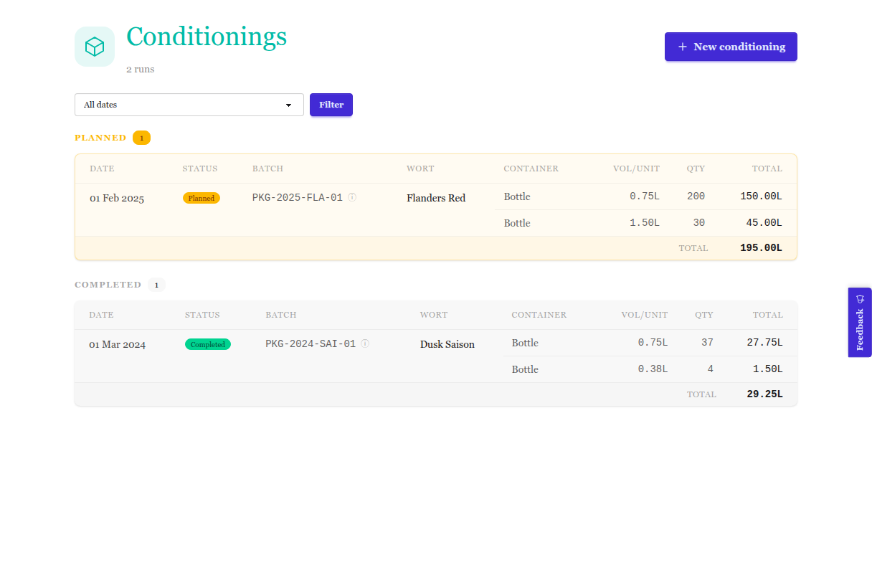Viewport: 872px width, 588px height.
Task: Open the 2 runs link
Action: 138,69
